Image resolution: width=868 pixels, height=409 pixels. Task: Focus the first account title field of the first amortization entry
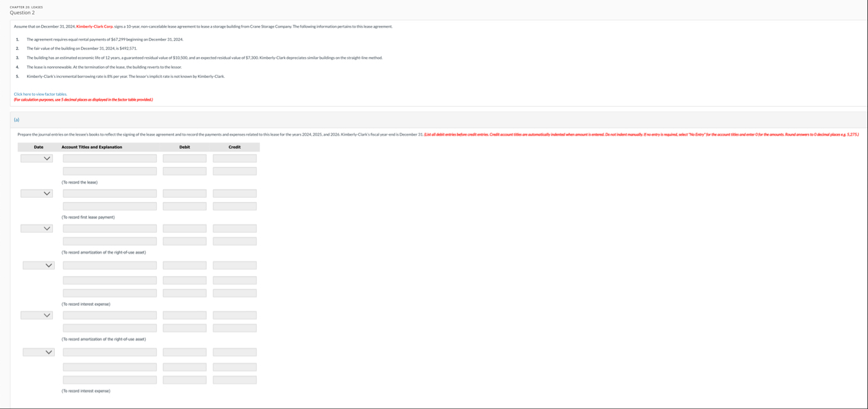point(109,228)
